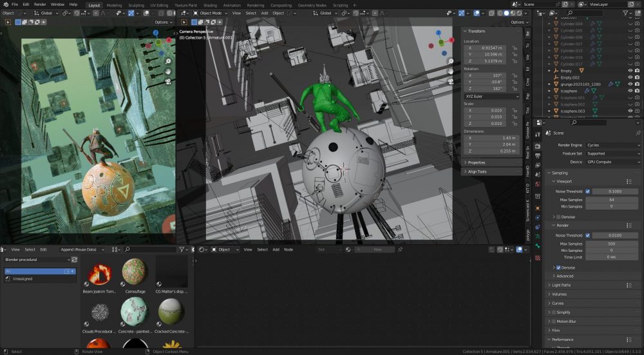The height and width of the screenshot is (355, 644).
Task: Open the Window menu
Action: tap(57, 4)
